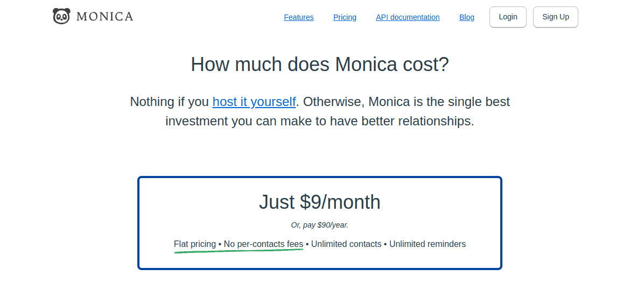Click the MONICA wordmark text
Screen dimensions: 644x283
(104, 17)
